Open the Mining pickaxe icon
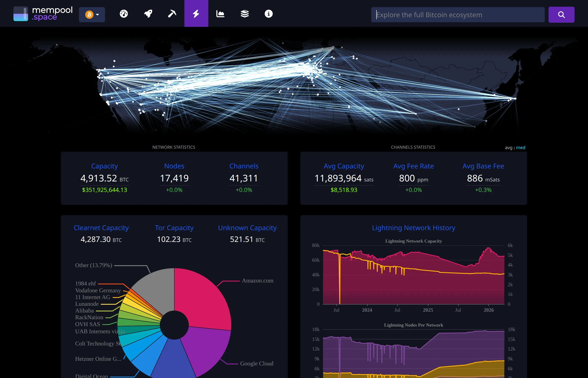The width and height of the screenshot is (588, 378). (x=172, y=14)
